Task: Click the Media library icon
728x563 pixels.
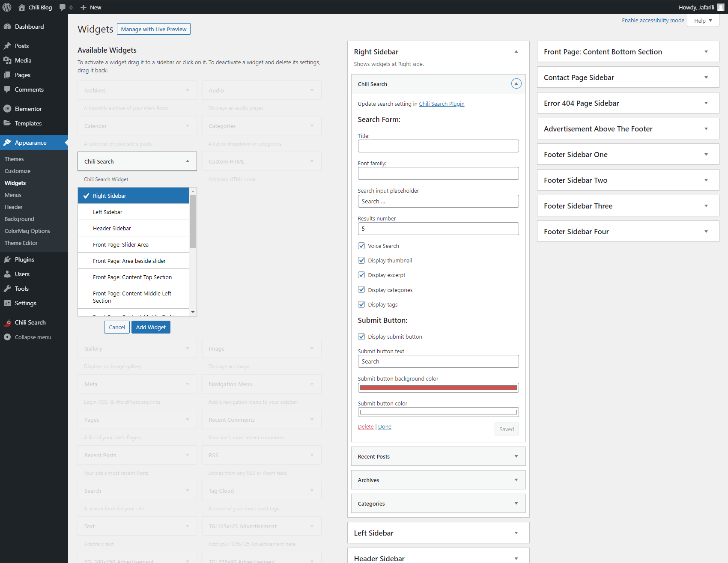Action: tap(7, 60)
